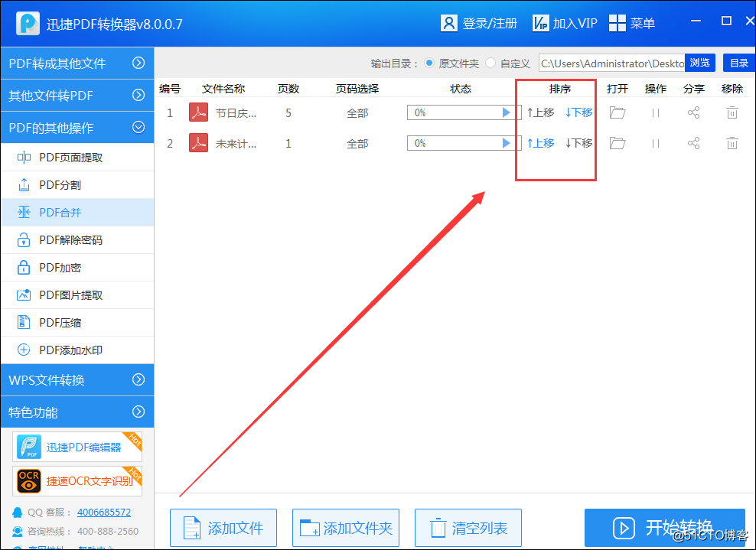Screen dimensions: 756x550
Task: Click the 页码选择 column header
Action: (x=357, y=89)
